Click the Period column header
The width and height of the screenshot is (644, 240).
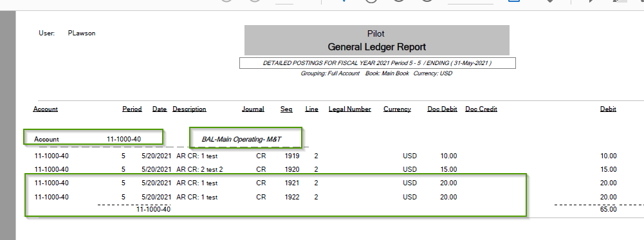point(132,109)
